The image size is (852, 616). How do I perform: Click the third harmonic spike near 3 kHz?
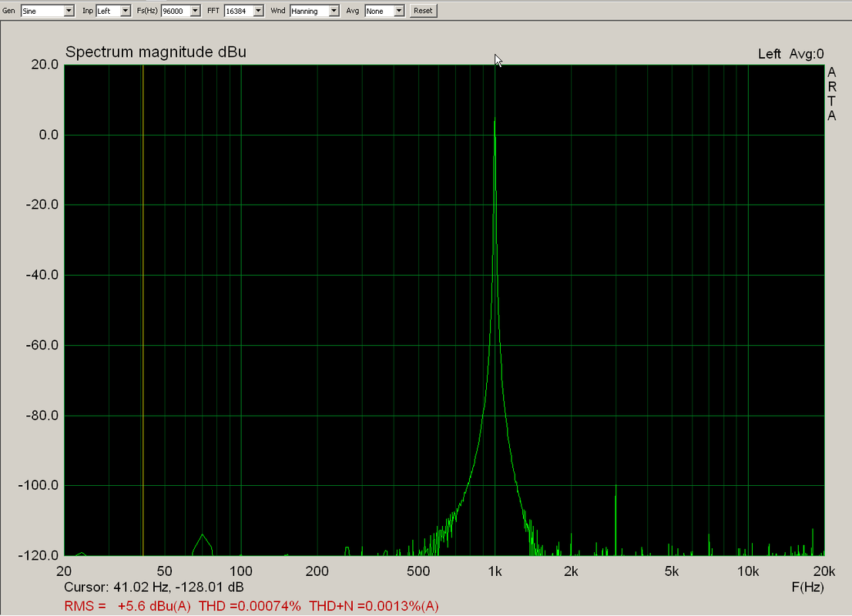[x=616, y=519]
